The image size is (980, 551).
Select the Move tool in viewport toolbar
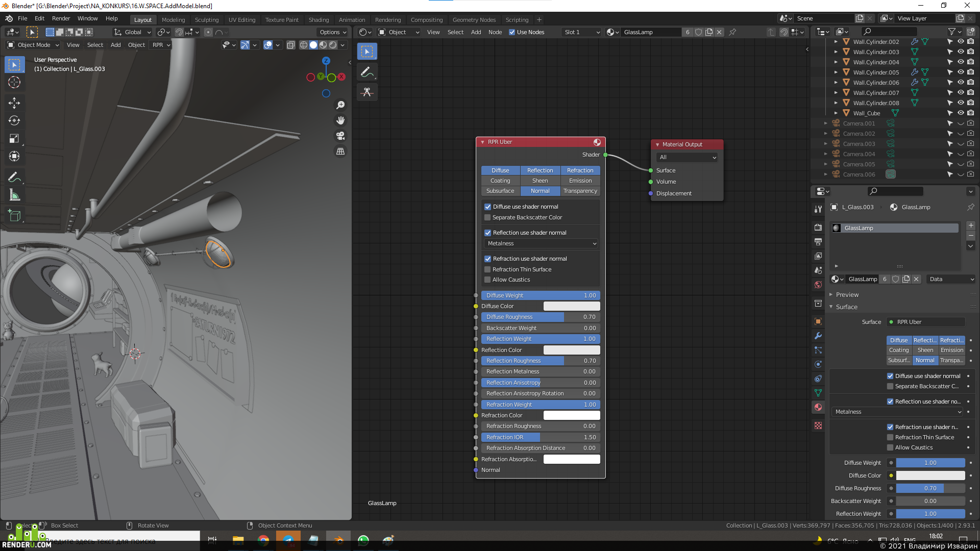[x=14, y=103]
